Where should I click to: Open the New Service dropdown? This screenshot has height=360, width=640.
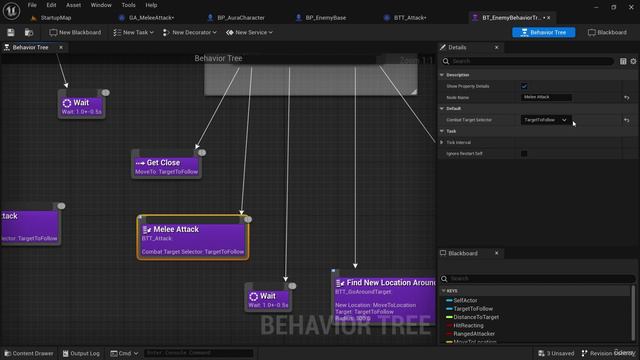click(249, 32)
